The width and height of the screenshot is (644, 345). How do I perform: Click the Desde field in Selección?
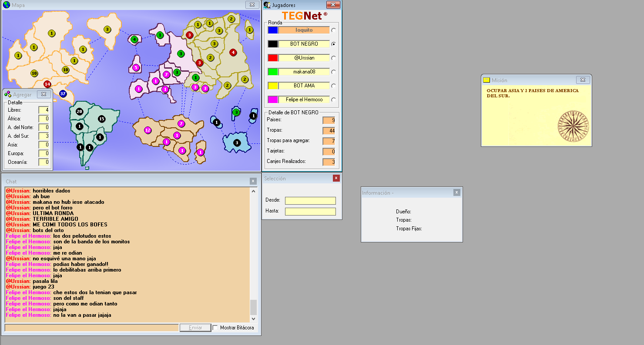click(x=310, y=201)
